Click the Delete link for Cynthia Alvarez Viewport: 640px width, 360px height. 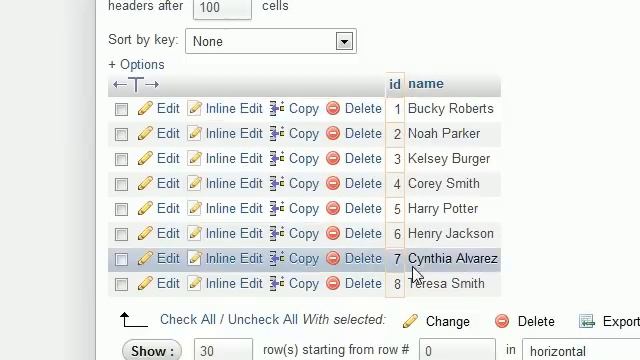coord(363,258)
